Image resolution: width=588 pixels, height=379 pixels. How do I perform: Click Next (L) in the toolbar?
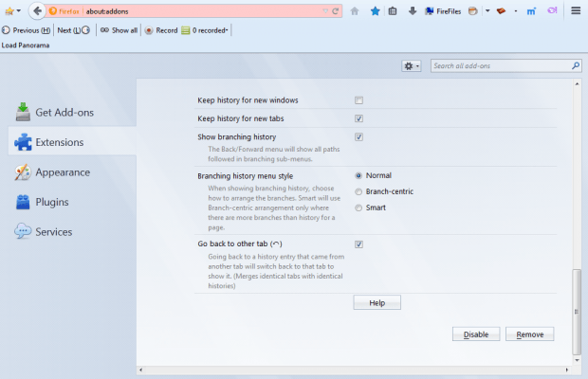[x=74, y=30]
